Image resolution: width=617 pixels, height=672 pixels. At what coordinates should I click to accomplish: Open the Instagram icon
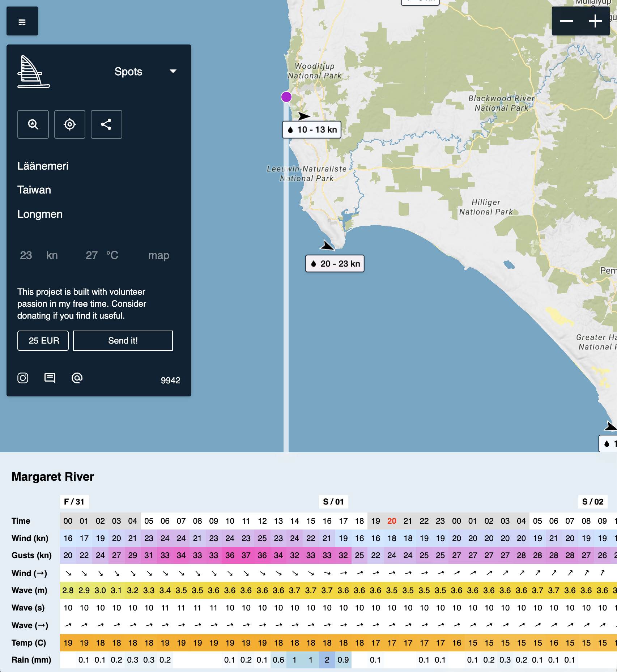tap(22, 378)
